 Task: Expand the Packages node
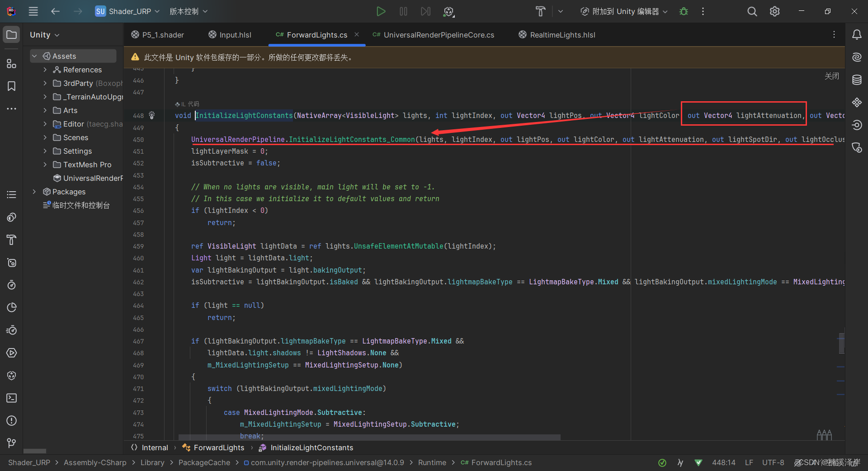click(x=34, y=192)
